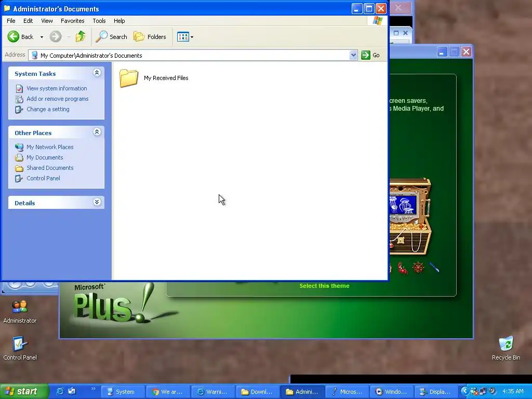Click the Start button
This screenshot has width=532, height=399.
pos(24,392)
